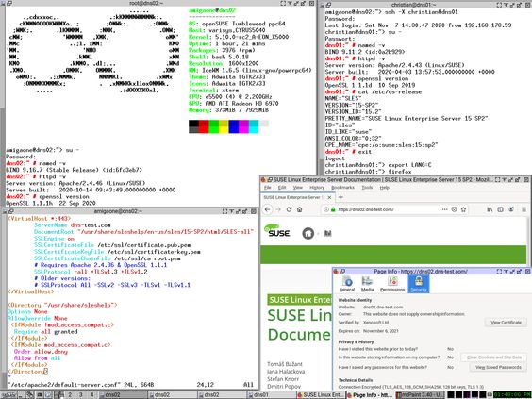Click 'Verified by: Xenosoft Ltd' text
The image size is (532, 399).
(363, 323)
